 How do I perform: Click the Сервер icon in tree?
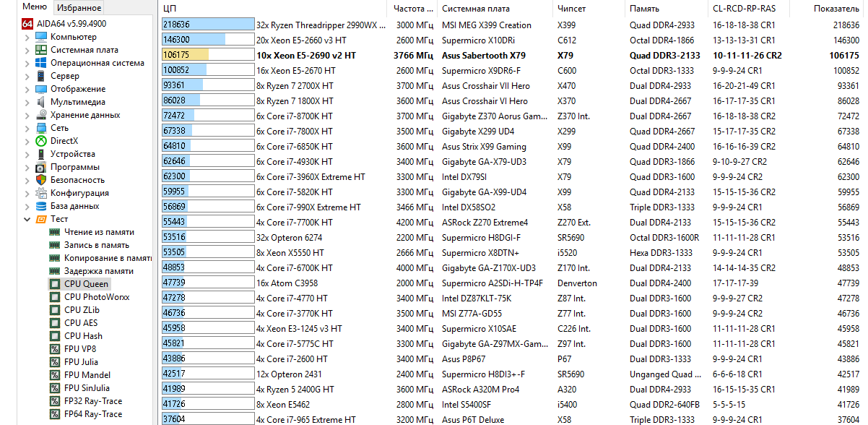click(41, 76)
